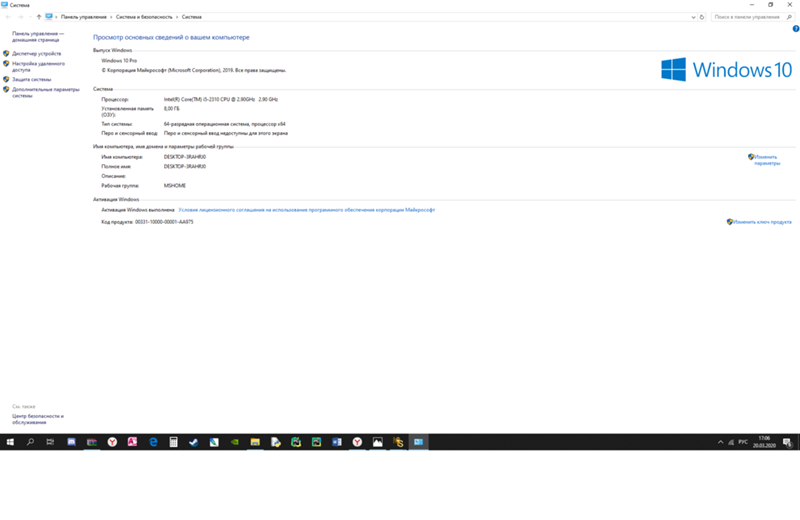Viewport: 800px width, 520px height.
Task: Refresh the Система page
Action: pos(702,17)
